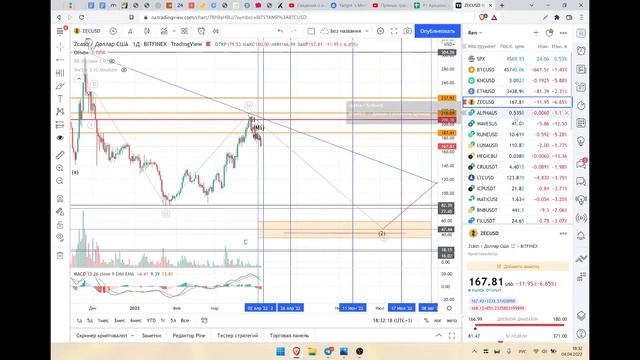Open the indicator templates grid icon
Image resolution: width=640 pixels, height=360 pixels.
pyautogui.click(x=184, y=31)
